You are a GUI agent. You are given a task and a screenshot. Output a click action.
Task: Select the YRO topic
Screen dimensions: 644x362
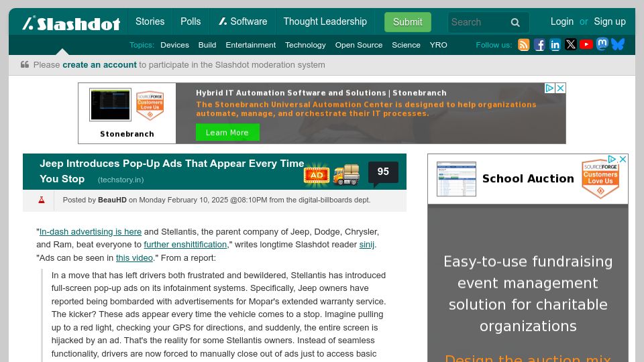(438, 45)
